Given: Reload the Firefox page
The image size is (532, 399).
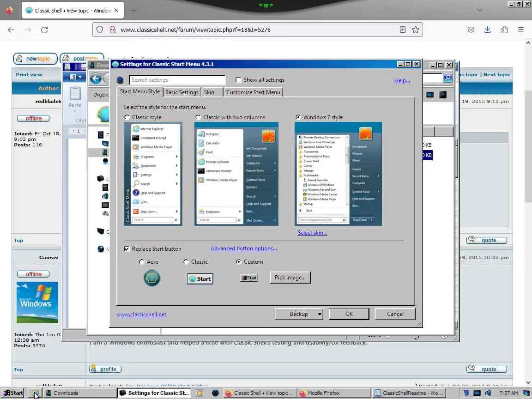Looking at the screenshot, I should 44,30.
